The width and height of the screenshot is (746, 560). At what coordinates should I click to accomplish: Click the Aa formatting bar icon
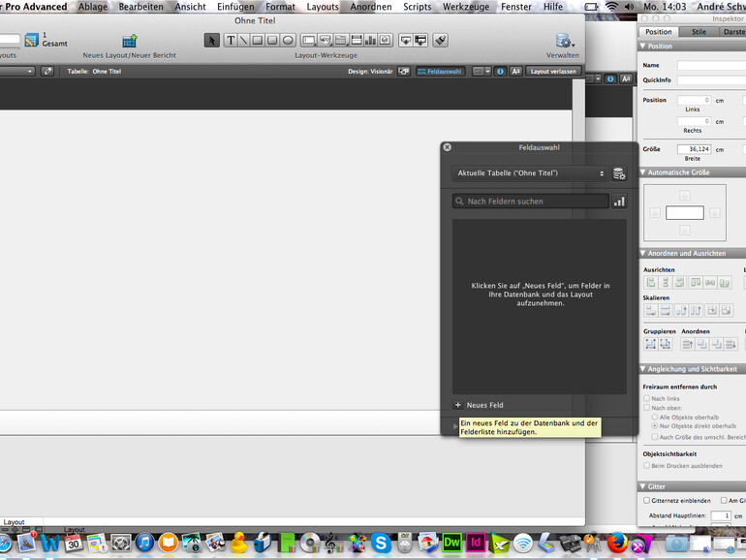515,72
